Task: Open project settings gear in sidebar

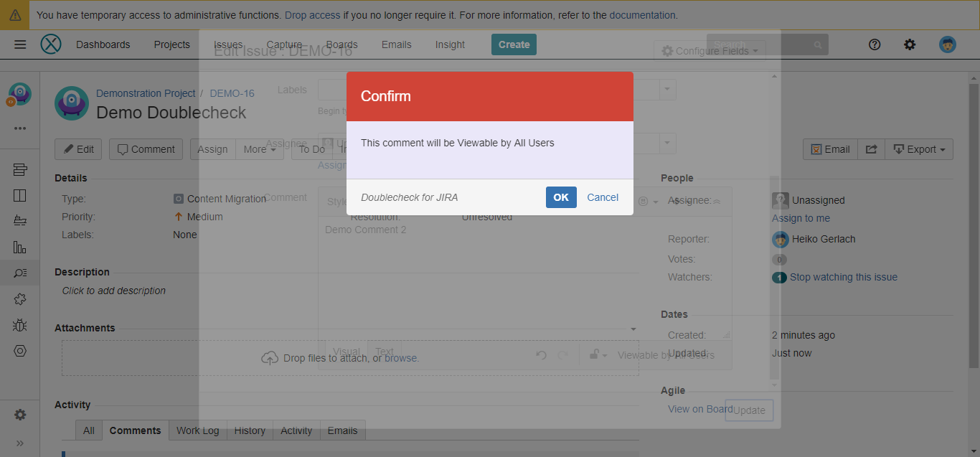Action: (x=20, y=415)
